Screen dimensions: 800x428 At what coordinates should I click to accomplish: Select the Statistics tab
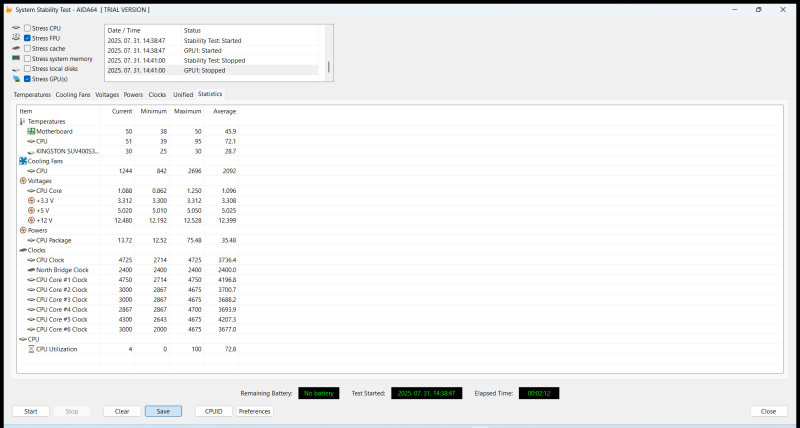pyautogui.click(x=210, y=94)
